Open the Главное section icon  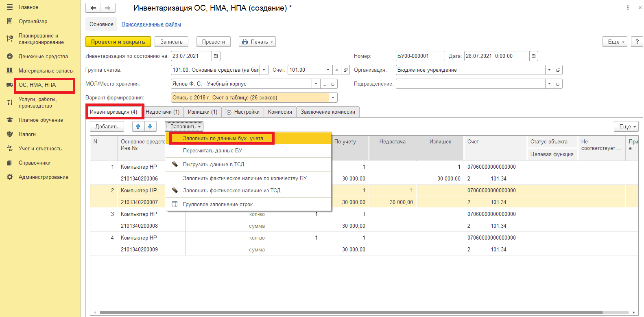pyautogui.click(x=10, y=7)
